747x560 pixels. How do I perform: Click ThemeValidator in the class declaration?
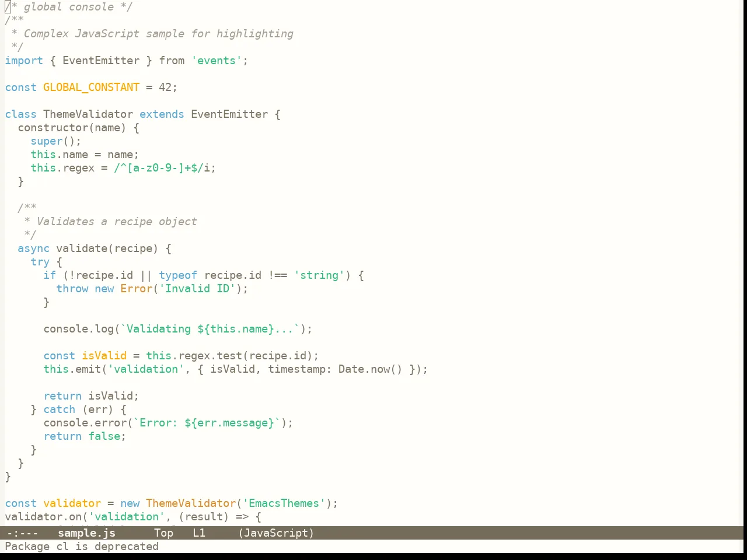click(x=88, y=114)
